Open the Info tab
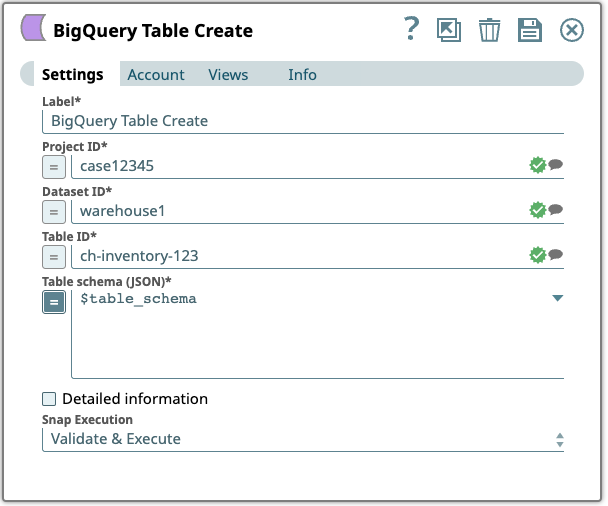This screenshot has height=506, width=608. tap(302, 74)
